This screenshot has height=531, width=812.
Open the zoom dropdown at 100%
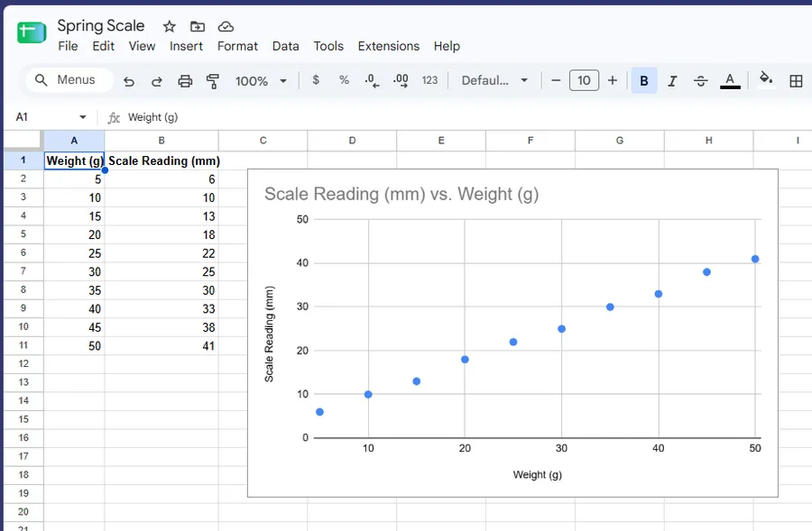261,81
